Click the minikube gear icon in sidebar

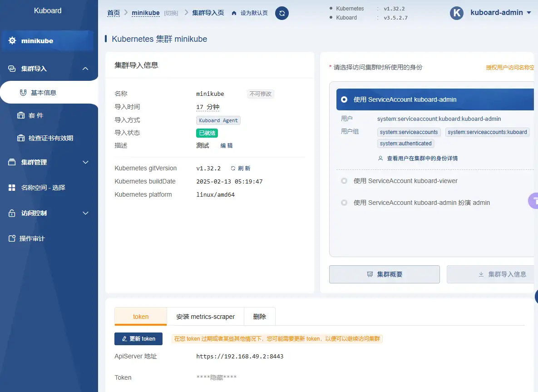coord(12,40)
